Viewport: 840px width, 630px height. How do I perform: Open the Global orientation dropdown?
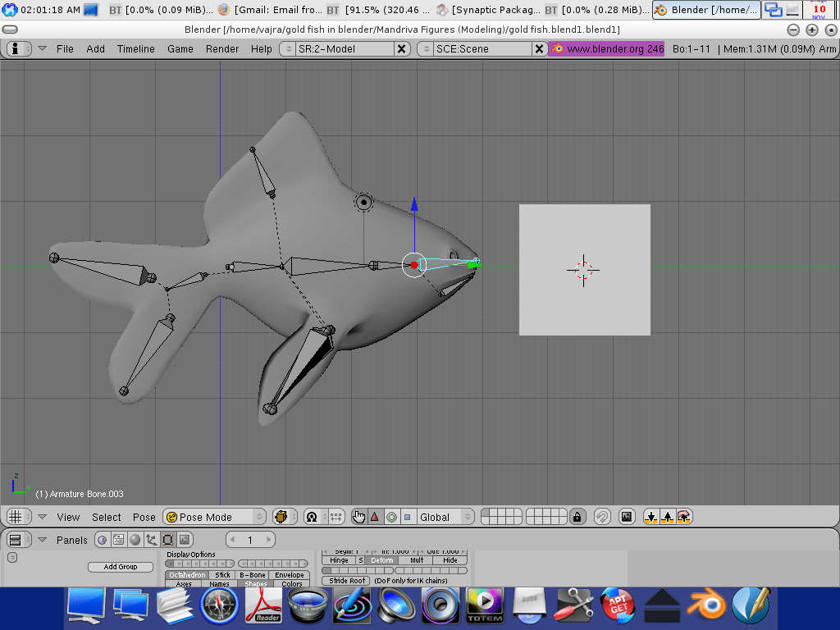tap(444, 517)
